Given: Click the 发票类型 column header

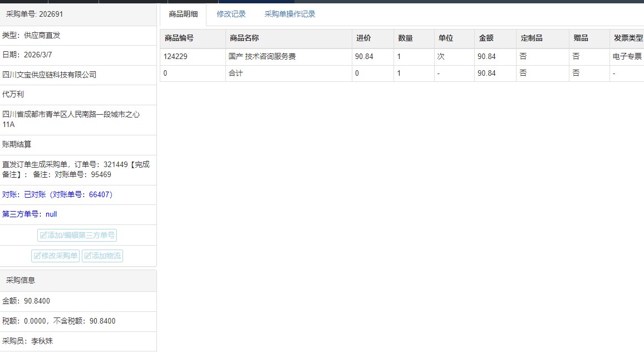Looking at the screenshot, I should pyautogui.click(x=628, y=38).
